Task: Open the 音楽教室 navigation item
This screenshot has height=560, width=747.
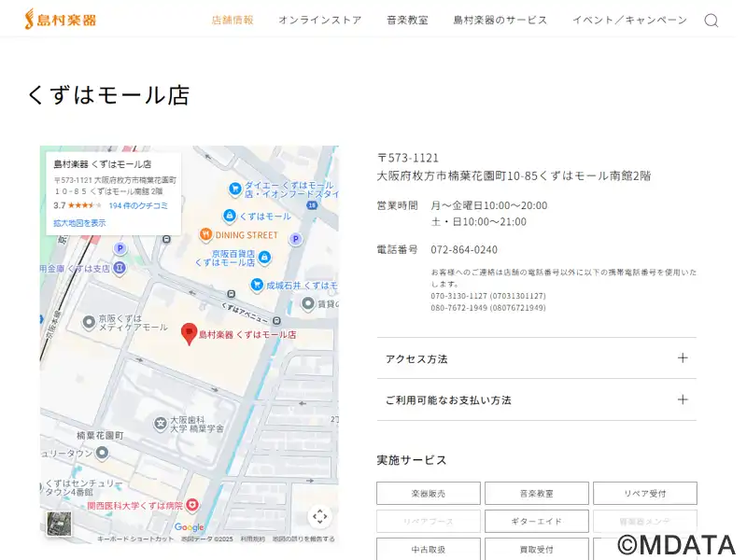Action: tap(407, 20)
